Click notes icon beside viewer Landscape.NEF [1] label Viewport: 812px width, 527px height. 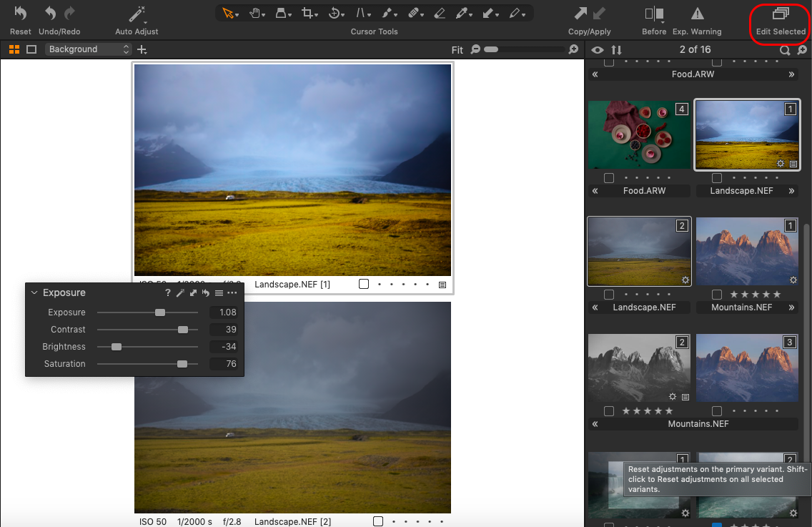click(x=442, y=285)
